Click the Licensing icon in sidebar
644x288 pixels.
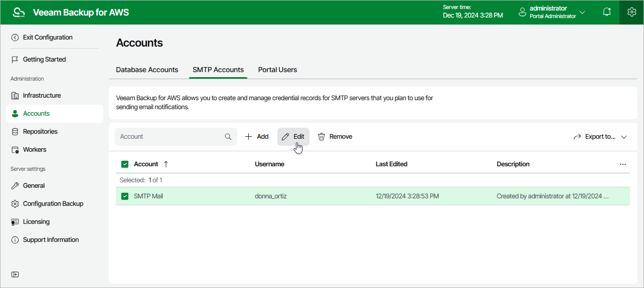pos(15,222)
